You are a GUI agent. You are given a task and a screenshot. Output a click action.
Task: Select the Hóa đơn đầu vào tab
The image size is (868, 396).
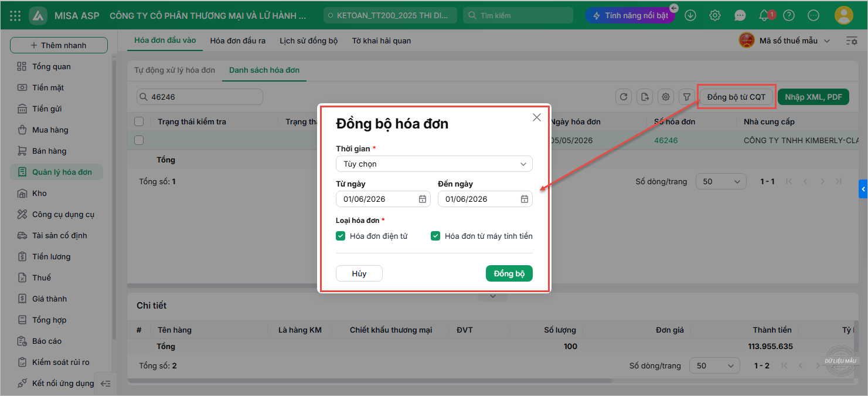tap(165, 40)
